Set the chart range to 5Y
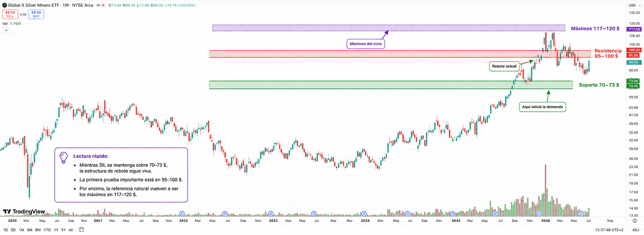644x235 pixels. click(64, 230)
